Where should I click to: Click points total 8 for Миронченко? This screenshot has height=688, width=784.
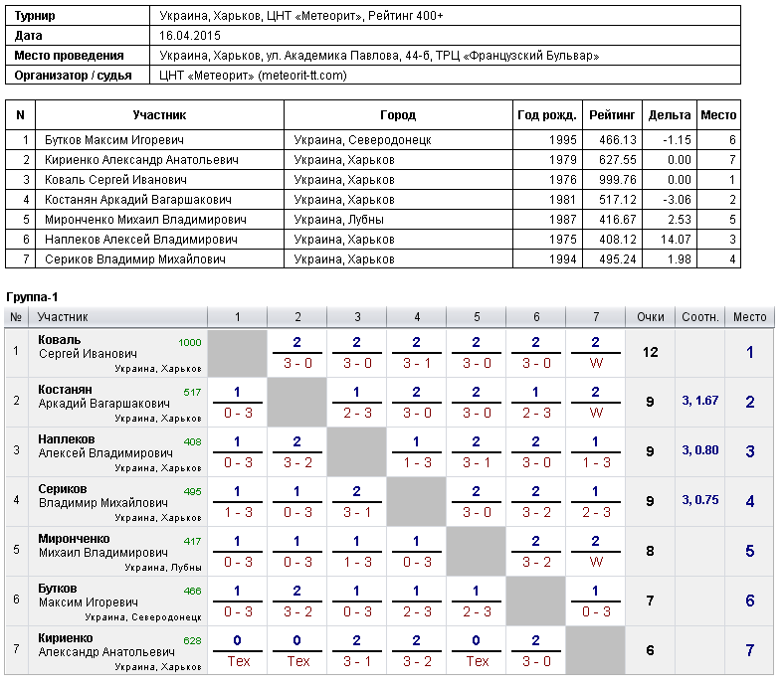coord(650,552)
